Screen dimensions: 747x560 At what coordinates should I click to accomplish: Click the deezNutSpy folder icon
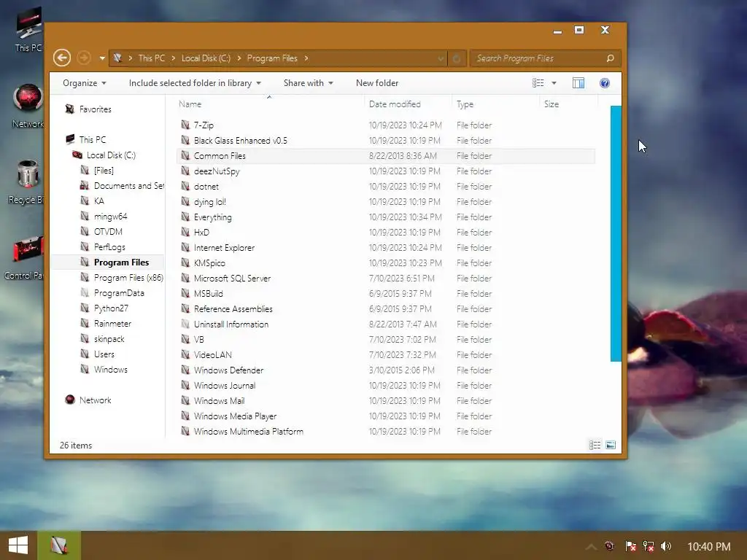(185, 171)
